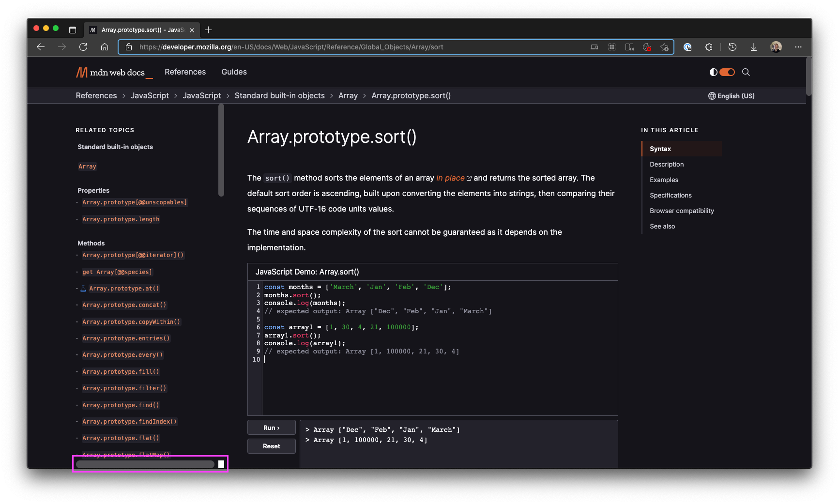The width and height of the screenshot is (839, 504).
Task: Open a new browser tab
Action: pyautogui.click(x=209, y=30)
